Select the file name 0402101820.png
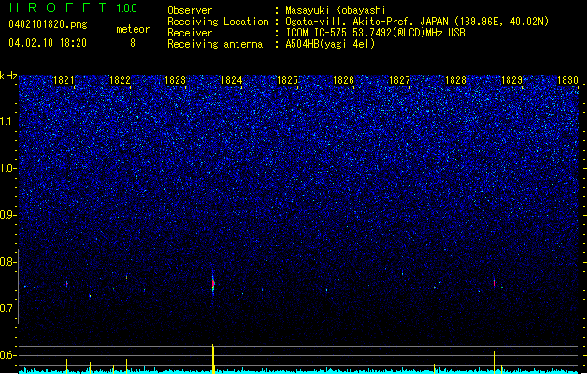 tap(48, 25)
